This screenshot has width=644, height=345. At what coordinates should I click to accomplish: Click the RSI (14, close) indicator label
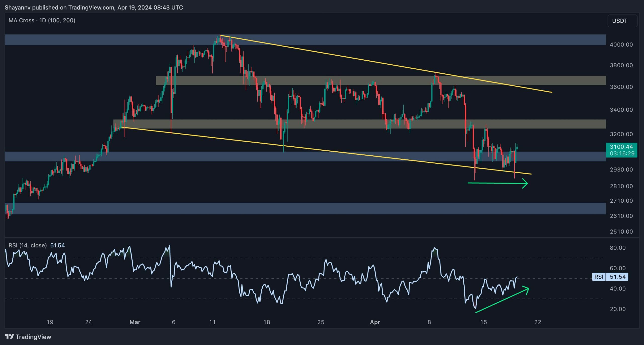[x=28, y=245]
